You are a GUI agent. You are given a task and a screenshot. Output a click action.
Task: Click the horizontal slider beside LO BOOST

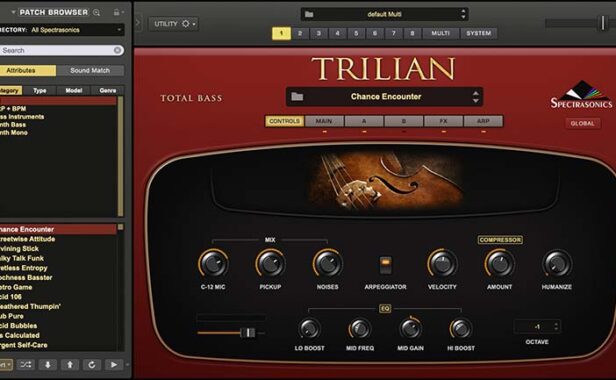point(248,333)
